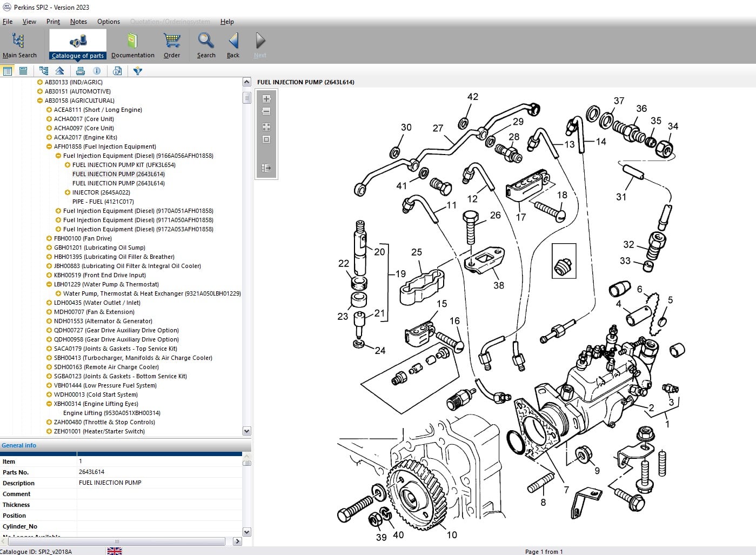This screenshot has width=756, height=555.
Task: Collapse the XBH00314 Engine Lifting Eyes node
Action: pyautogui.click(x=49, y=404)
